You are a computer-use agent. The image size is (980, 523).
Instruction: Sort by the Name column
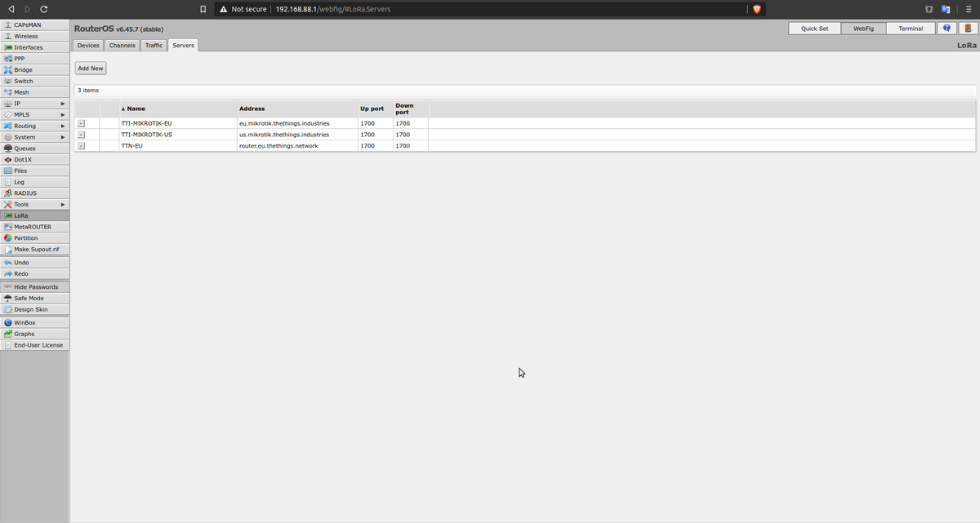click(x=177, y=109)
